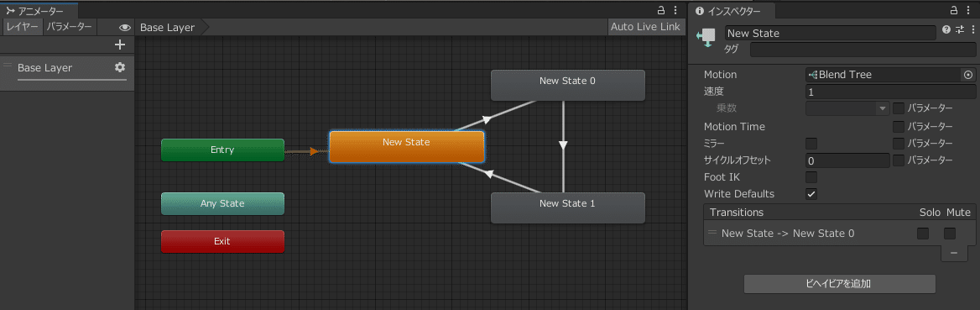The height and width of the screenshot is (310, 980).
Task: Toggle Mute for New State -> New State 0
Action: point(950,234)
